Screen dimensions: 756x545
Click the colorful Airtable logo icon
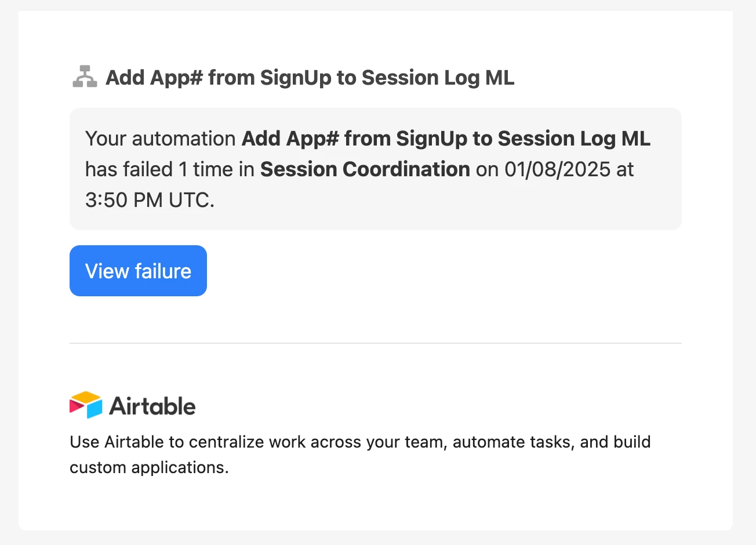86,405
